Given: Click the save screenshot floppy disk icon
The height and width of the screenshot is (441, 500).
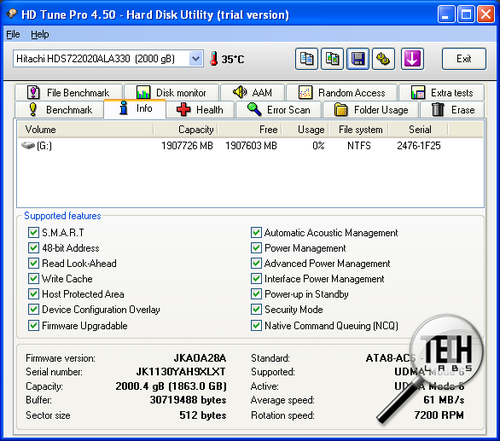Looking at the screenshot, I should (358, 59).
